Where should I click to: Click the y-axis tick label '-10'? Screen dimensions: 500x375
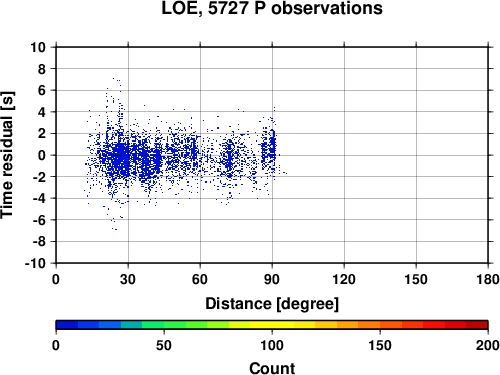click(36, 263)
